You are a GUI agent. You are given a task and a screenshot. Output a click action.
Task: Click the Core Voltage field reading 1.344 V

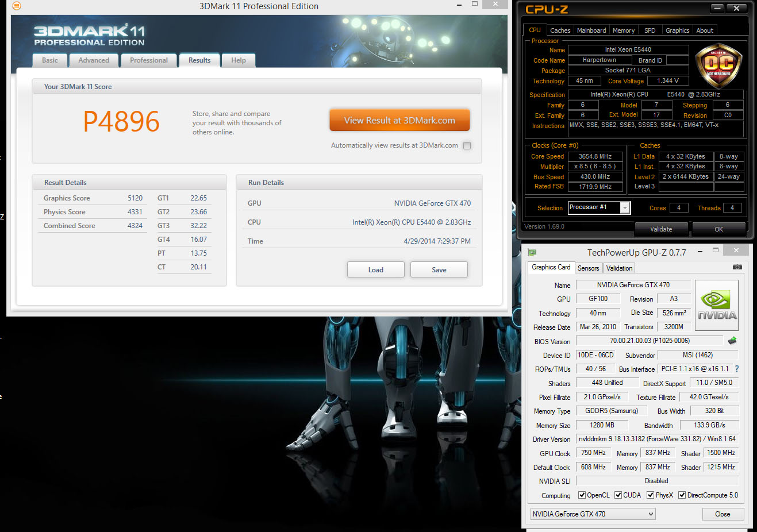pos(668,81)
